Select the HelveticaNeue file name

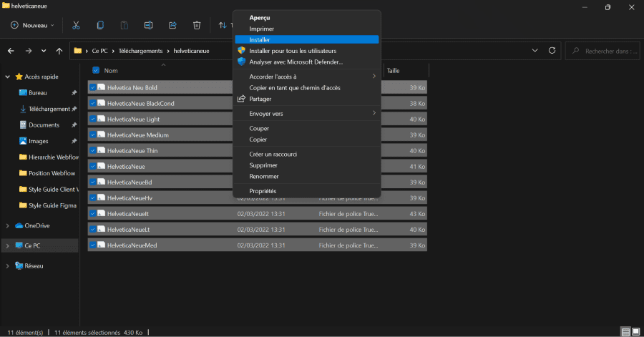[x=126, y=167]
